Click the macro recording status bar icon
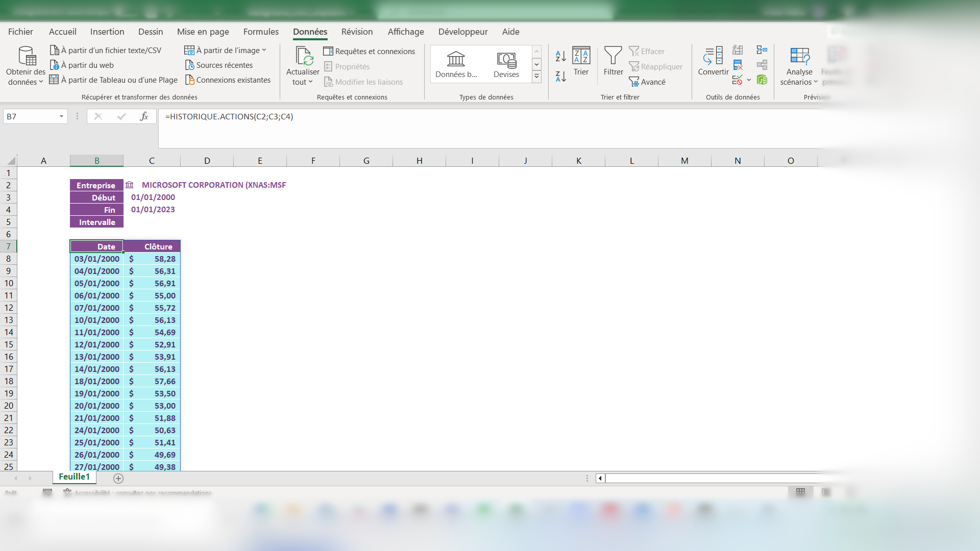 (47, 492)
